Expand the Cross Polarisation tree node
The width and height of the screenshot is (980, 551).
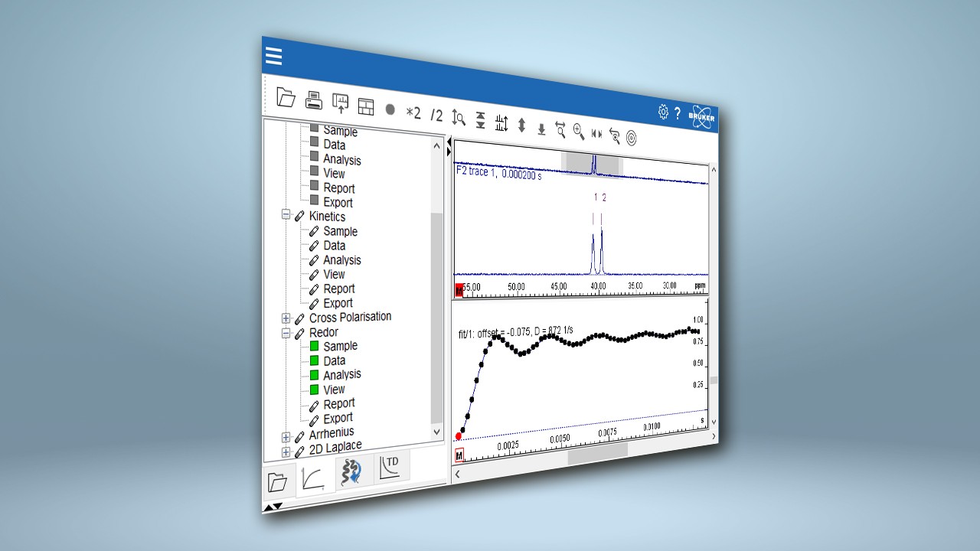284,318
